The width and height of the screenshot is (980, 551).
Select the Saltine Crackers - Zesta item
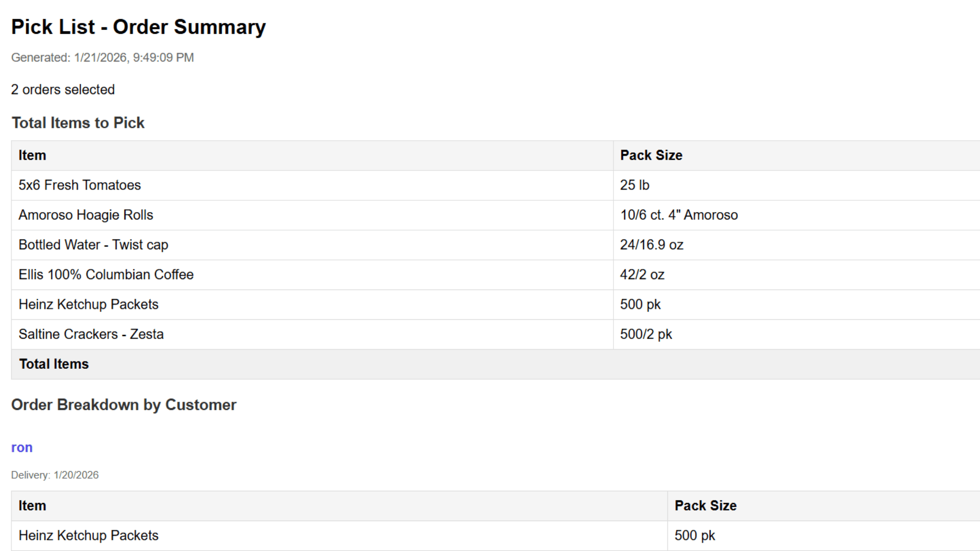(x=91, y=335)
